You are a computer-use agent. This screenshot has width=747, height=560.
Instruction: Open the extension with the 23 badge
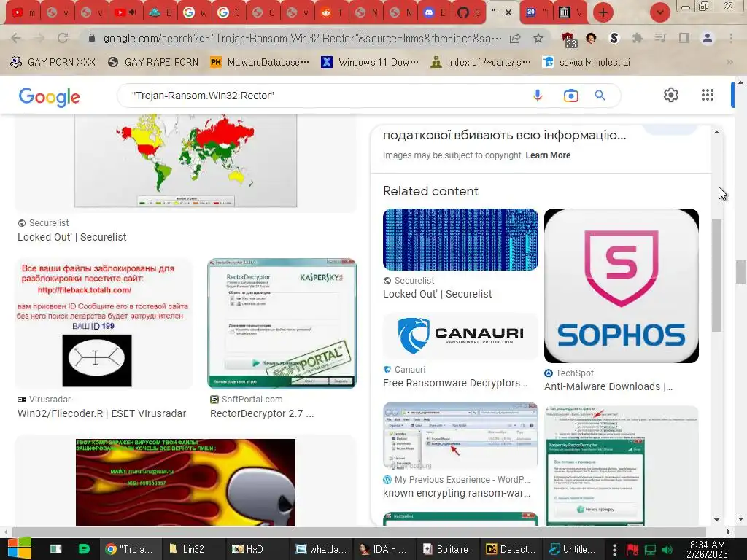pyautogui.click(x=569, y=39)
